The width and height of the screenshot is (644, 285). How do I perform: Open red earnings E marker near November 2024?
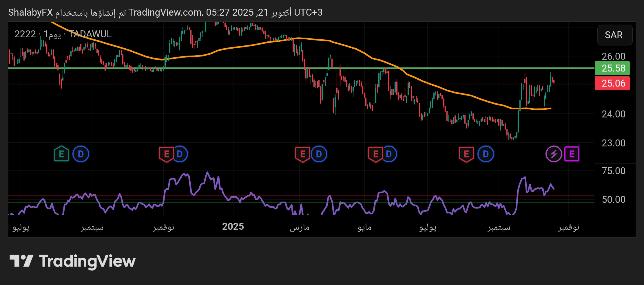pyautogui.click(x=166, y=154)
